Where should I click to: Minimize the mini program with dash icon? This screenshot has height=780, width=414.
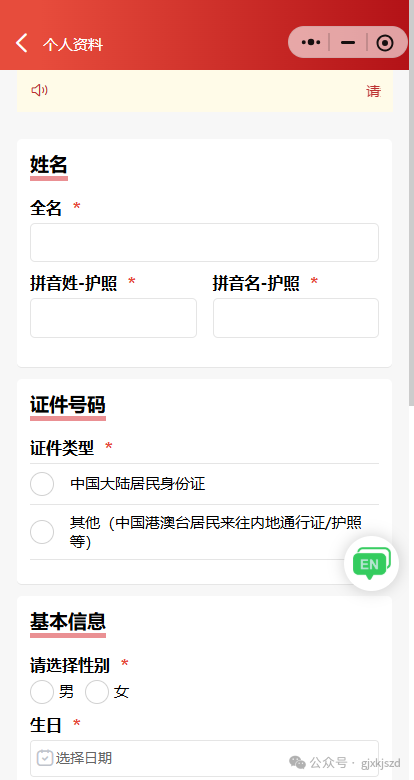tap(348, 43)
